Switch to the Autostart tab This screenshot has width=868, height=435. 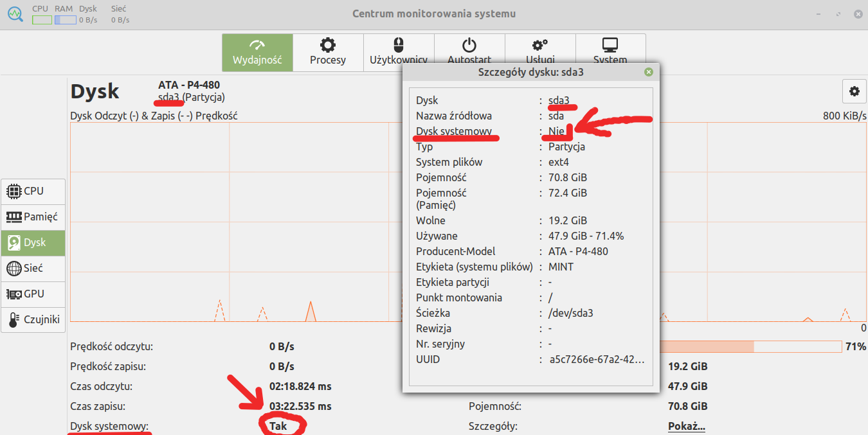pos(469,53)
